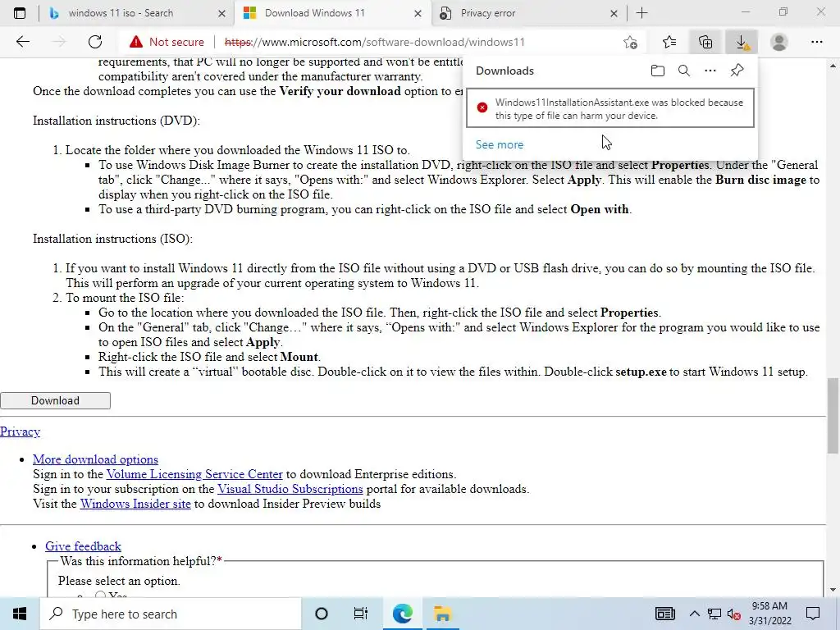Click scrollbar down arrow
This screenshot has width=840, height=630.
pyautogui.click(x=833, y=590)
